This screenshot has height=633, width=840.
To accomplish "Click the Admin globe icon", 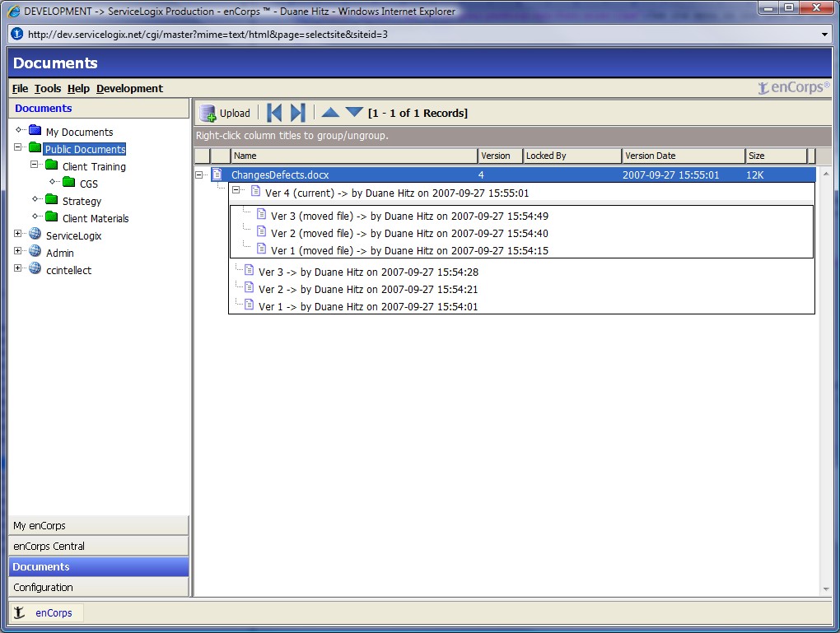I will (35, 250).
